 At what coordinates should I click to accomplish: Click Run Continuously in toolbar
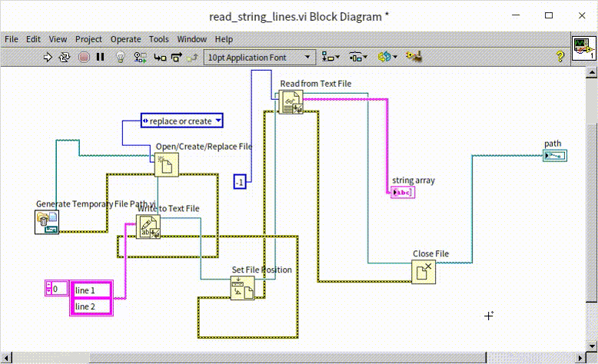[65, 57]
